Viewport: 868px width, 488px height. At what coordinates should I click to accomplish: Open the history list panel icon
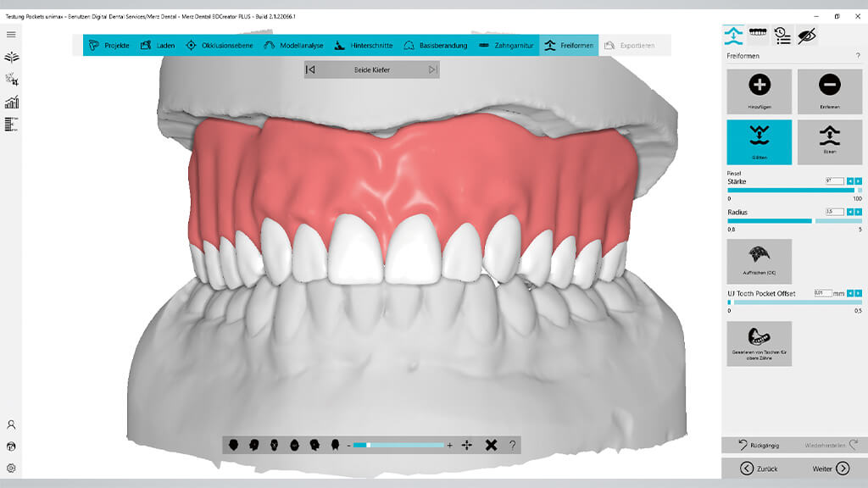coord(782,36)
